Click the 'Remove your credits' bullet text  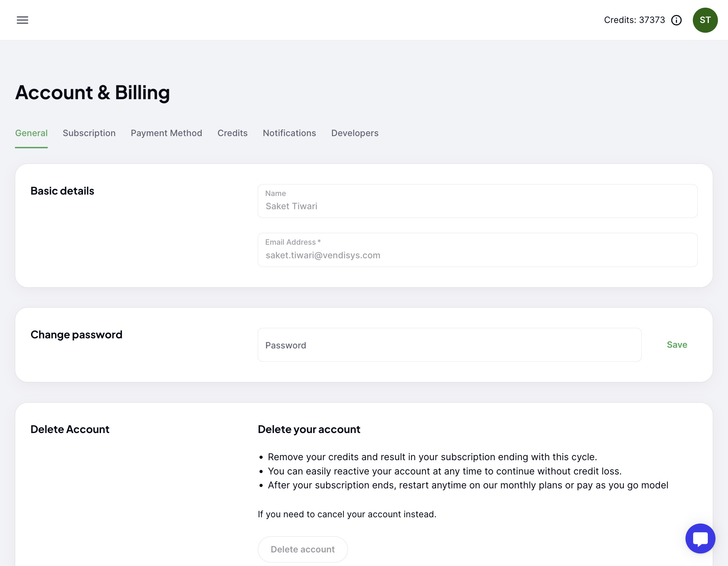(433, 457)
